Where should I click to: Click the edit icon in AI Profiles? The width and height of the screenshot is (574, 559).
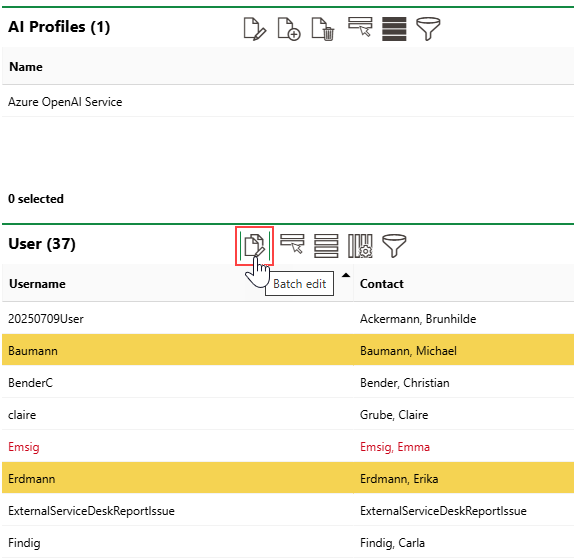coord(255,29)
